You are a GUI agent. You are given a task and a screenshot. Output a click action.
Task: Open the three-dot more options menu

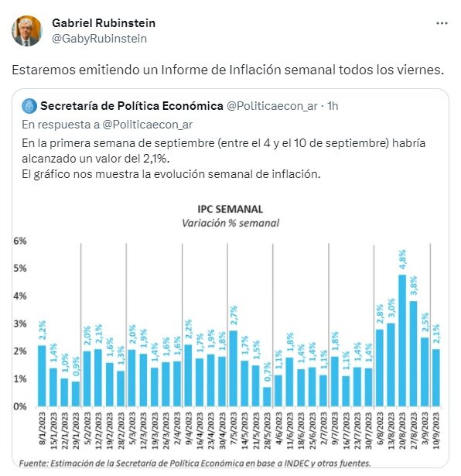[442, 23]
